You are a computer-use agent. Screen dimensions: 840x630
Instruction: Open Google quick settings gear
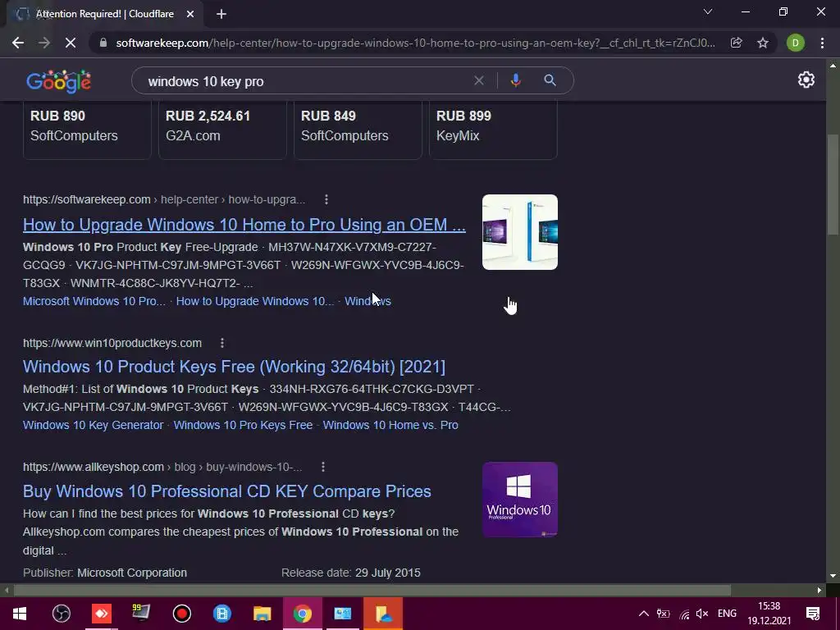pos(806,80)
